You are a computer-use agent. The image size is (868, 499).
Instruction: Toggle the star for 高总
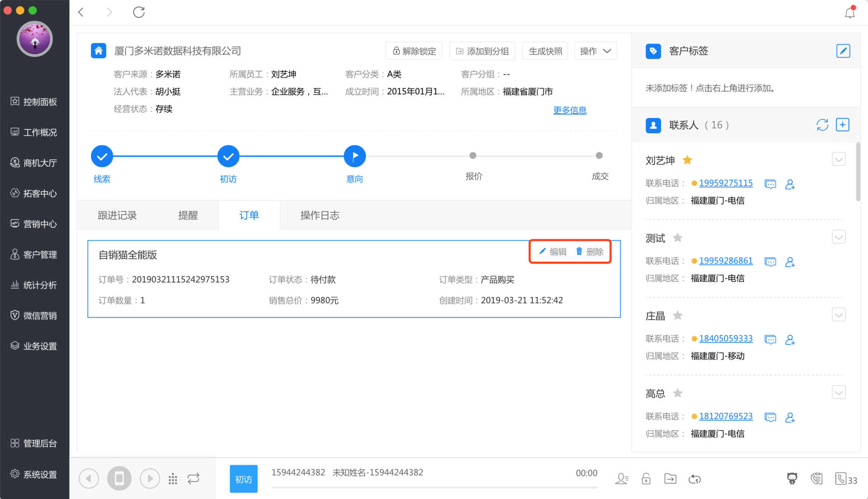(678, 393)
